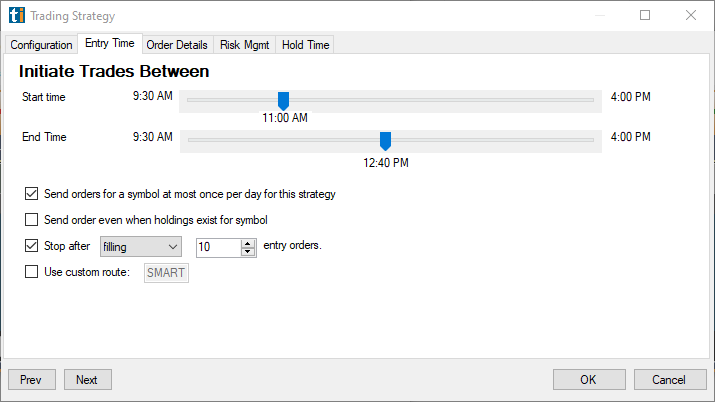Click the Next button
Viewport: 715px width, 402px height.
[x=87, y=380]
